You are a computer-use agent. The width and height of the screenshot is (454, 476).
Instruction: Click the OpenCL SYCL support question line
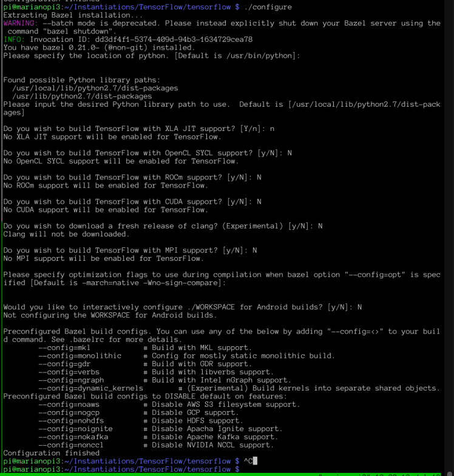(147, 153)
